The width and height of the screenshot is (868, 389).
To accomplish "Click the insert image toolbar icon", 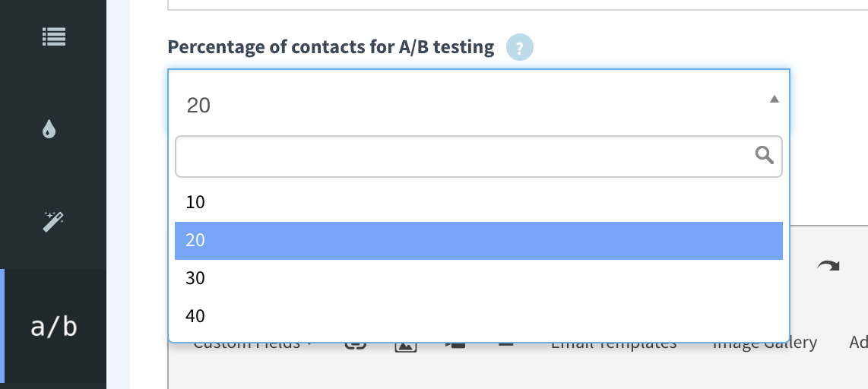I will click(405, 346).
